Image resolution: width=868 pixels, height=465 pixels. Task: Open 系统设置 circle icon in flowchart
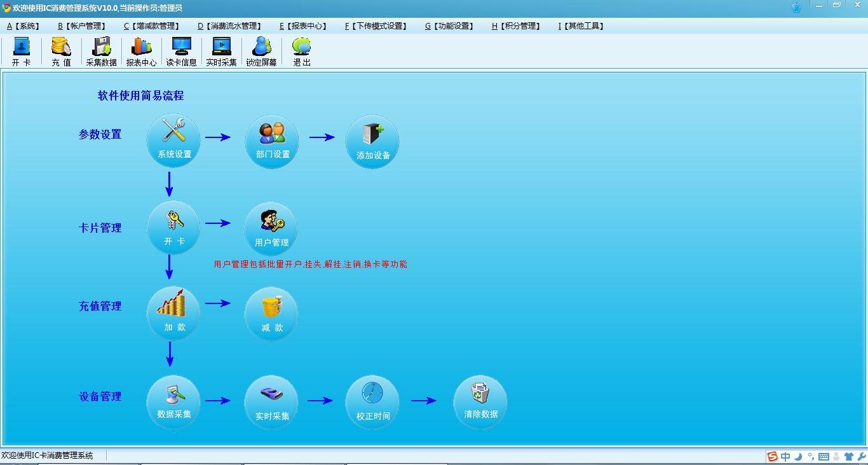[x=173, y=141]
